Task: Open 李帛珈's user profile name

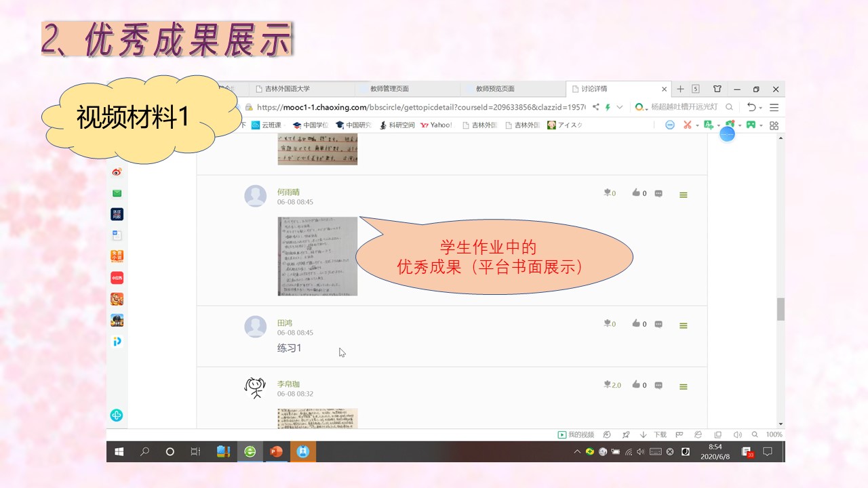Action: coord(288,384)
